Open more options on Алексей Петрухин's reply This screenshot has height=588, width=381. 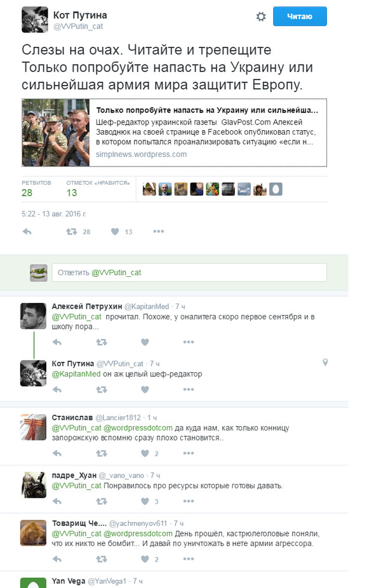click(x=188, y=342)
